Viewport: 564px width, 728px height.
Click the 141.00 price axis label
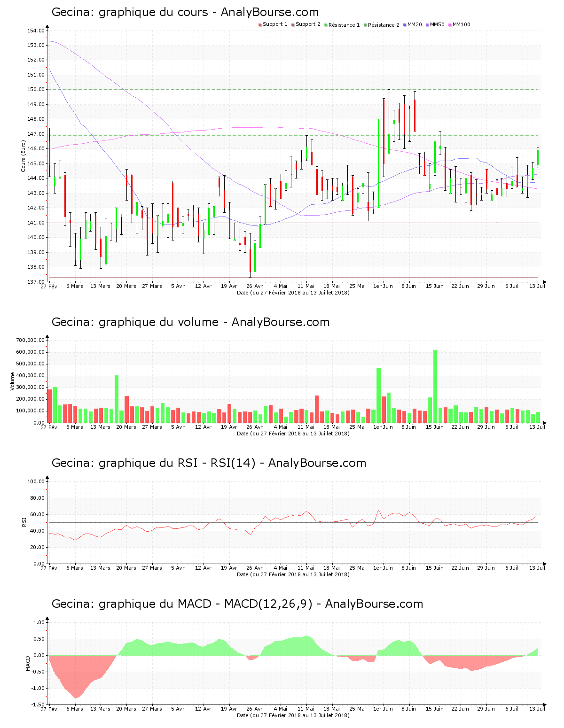click(36, 223)
